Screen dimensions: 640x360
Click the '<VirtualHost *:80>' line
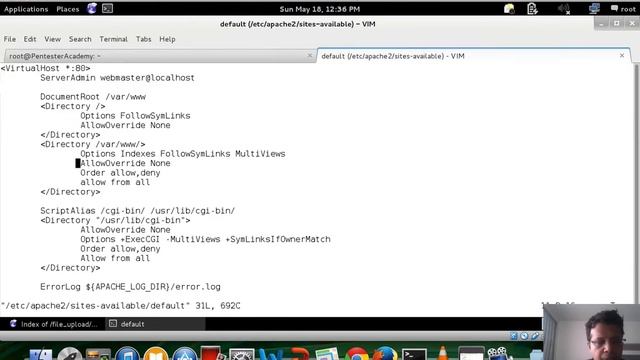tap(45, 68)
